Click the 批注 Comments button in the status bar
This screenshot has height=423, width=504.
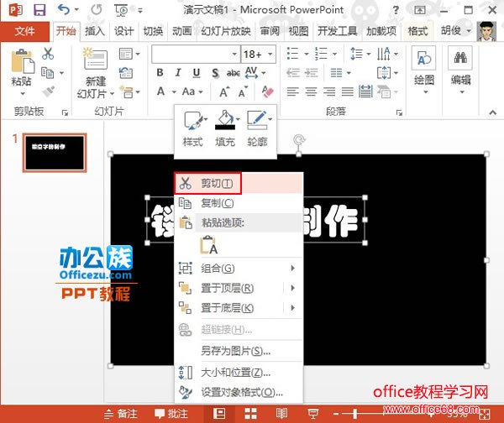coord(171,414)
